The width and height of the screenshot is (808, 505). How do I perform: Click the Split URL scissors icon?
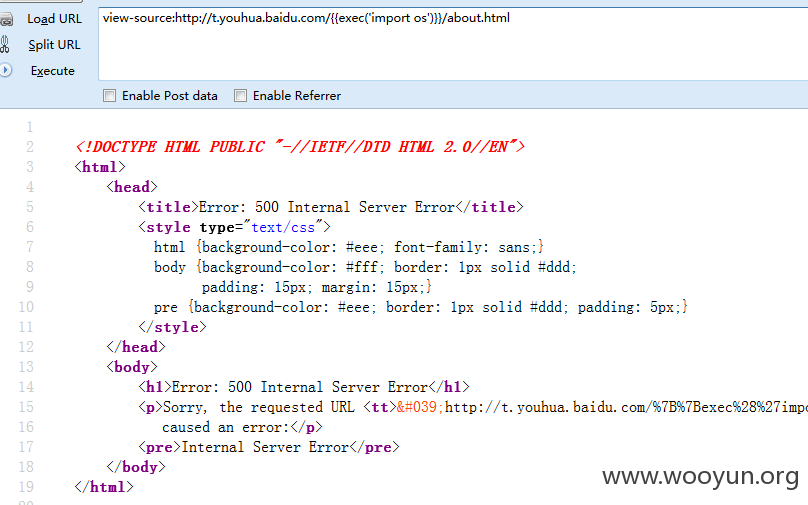5,45
